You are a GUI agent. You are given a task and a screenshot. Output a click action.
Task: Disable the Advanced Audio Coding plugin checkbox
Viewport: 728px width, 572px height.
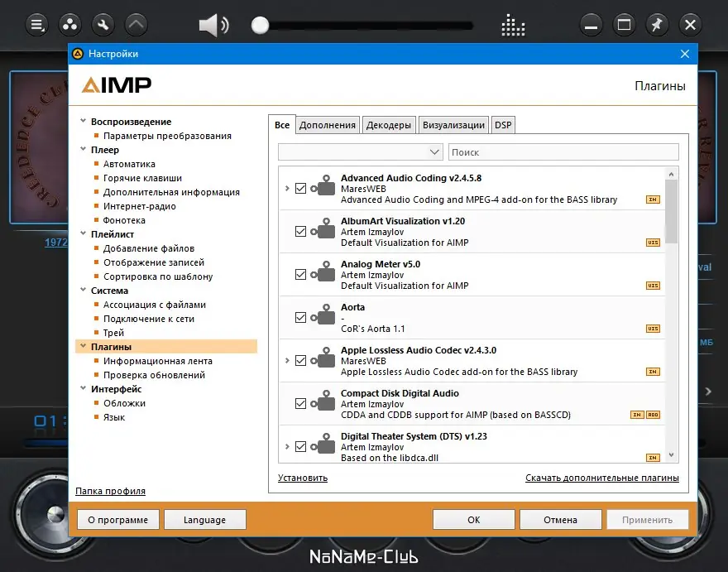pos(300,188)
